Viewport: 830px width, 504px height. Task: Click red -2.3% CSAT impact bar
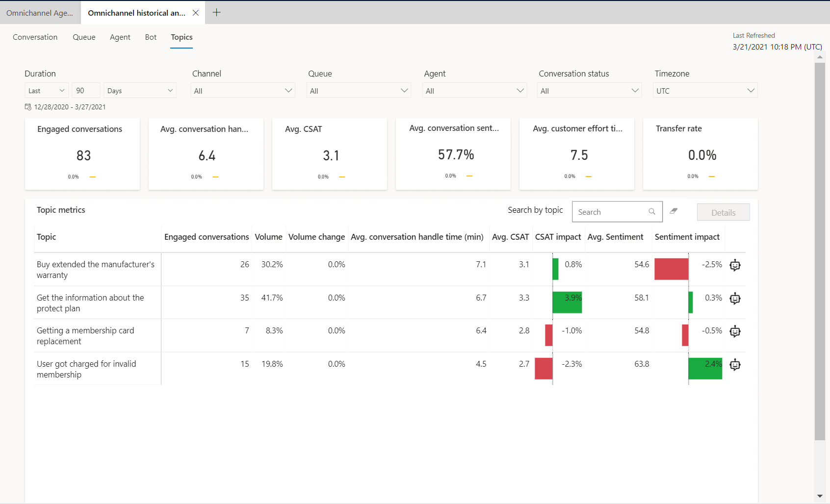click(x=544, y=369)
